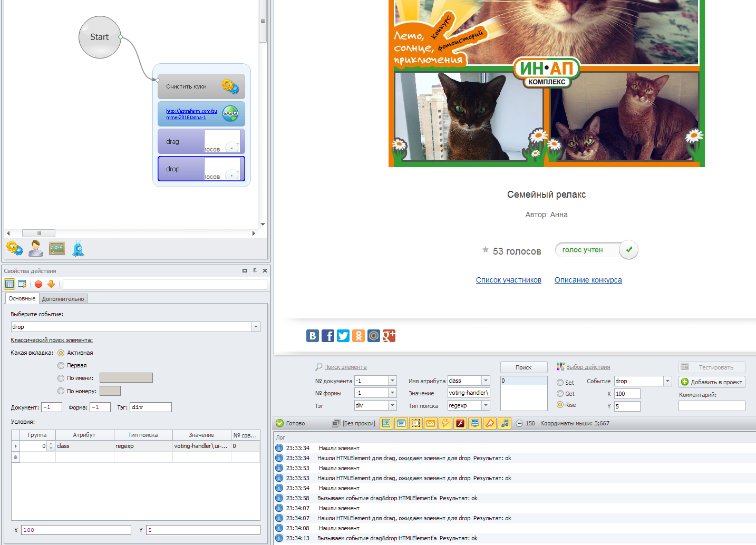Select the 'По номеру' radio button
The width and height of the screenshot is (756, 545).
(x=61, y=391)
